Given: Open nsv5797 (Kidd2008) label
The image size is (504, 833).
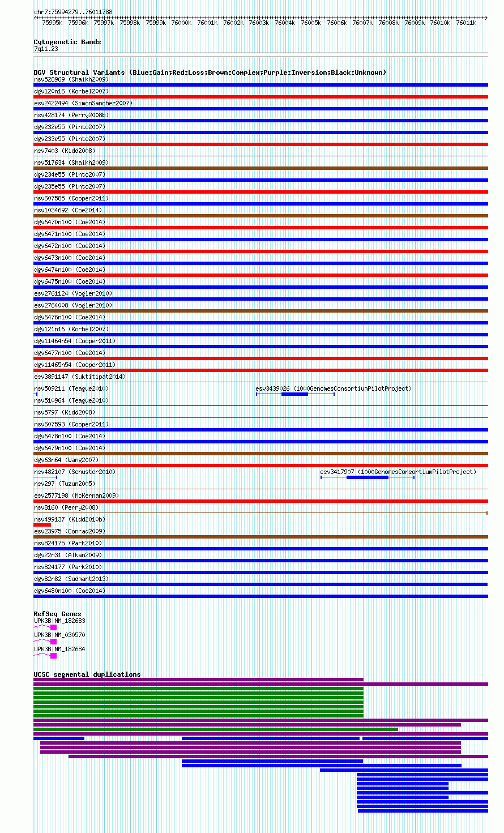Looking at the screenshot, I should (65, 412).
